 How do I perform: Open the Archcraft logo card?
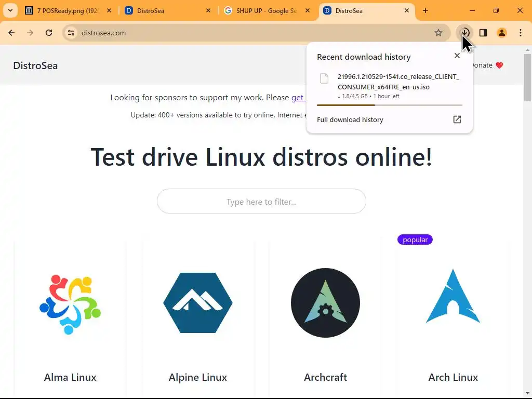325,303
